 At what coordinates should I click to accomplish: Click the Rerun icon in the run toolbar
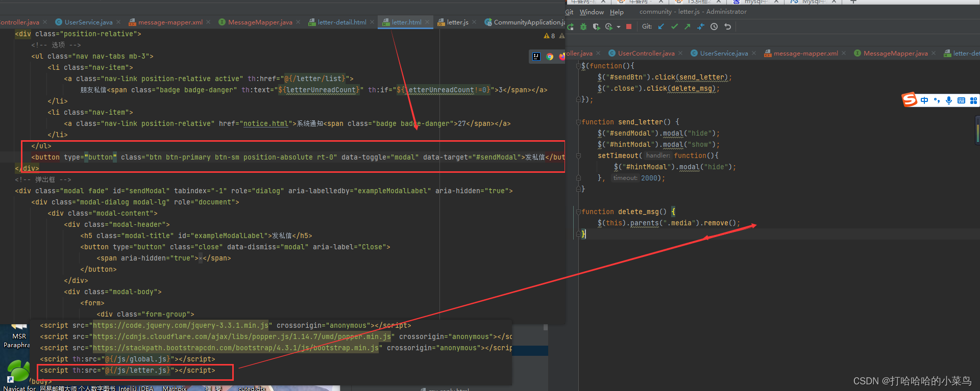(571, 27)
